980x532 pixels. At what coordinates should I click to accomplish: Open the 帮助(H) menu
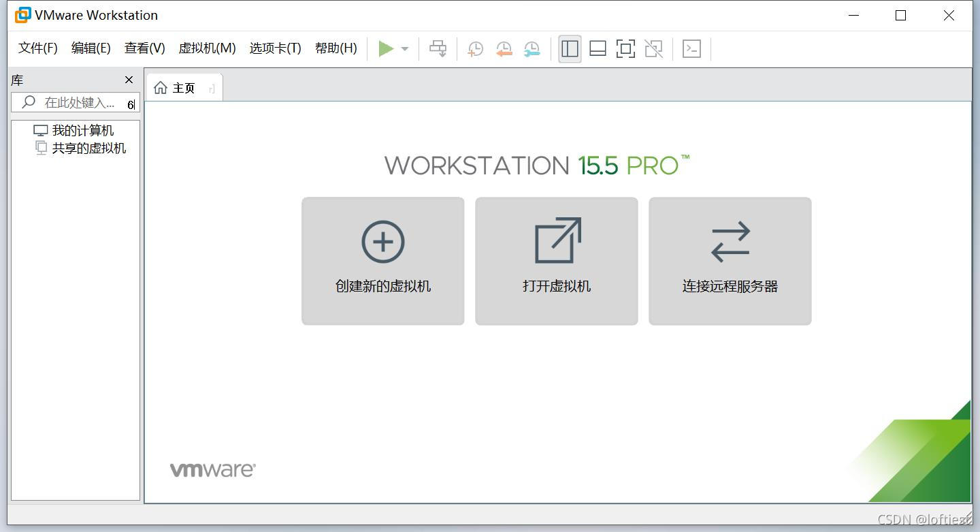(336, 48)
